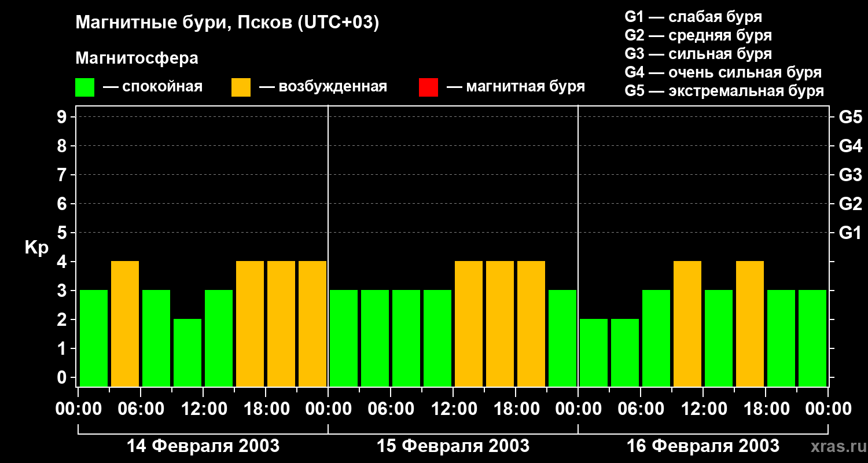Screen dimensions: 868x463
Task: Select the 14 Февраля 12:00–15:00 green bar
Action: pos(219,338)
